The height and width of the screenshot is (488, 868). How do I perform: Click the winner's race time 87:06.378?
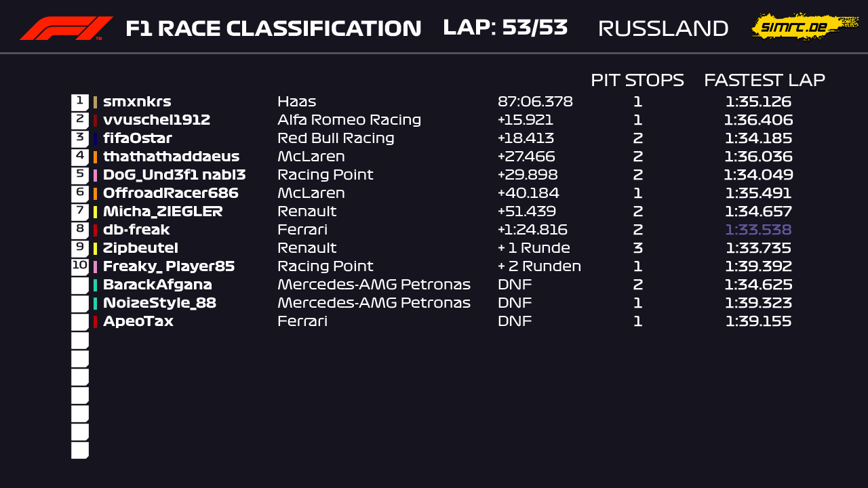[x=535, y=102]
